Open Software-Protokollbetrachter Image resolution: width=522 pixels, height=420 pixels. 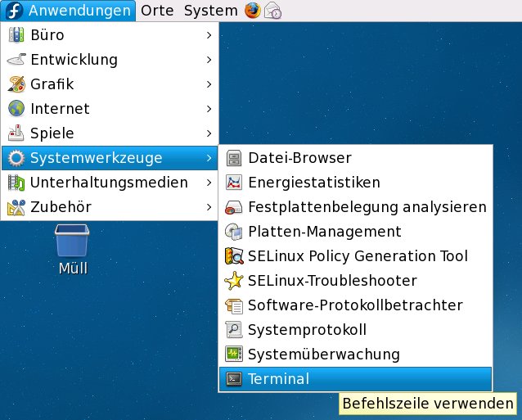point(355,305)
